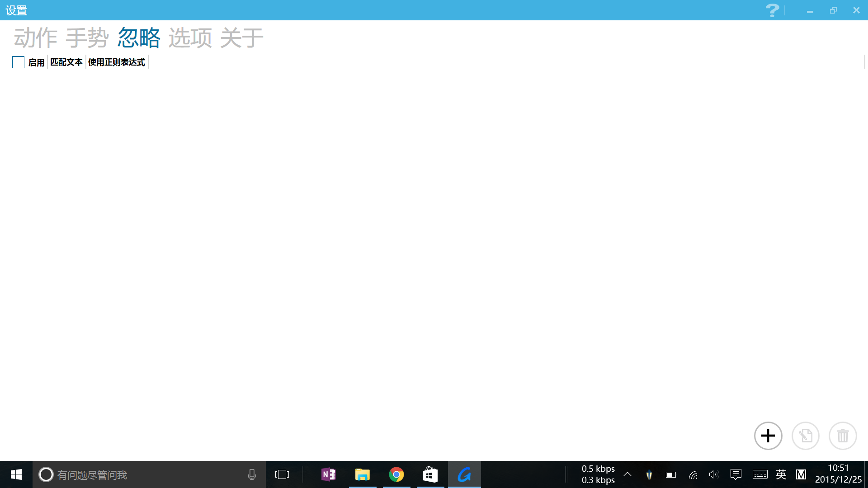Launch Chrome from the taskbar
The image size is (868, 488).
396,474
